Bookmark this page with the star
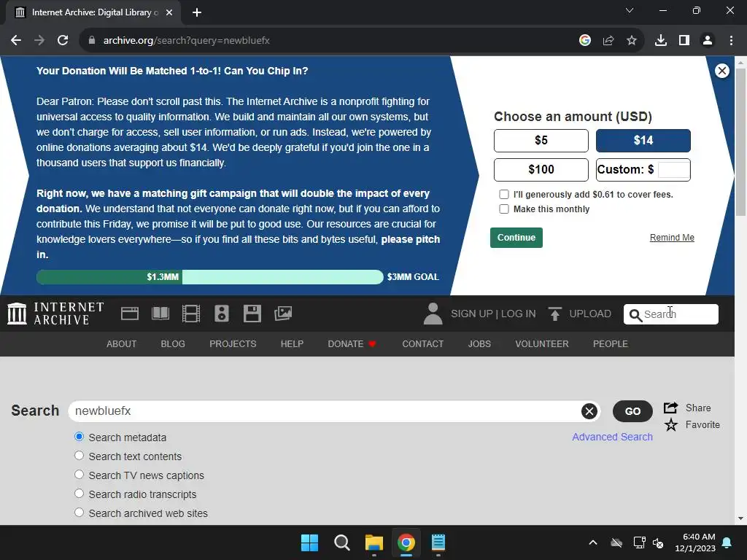Viewport: 747px width, 560px height. 632,41
